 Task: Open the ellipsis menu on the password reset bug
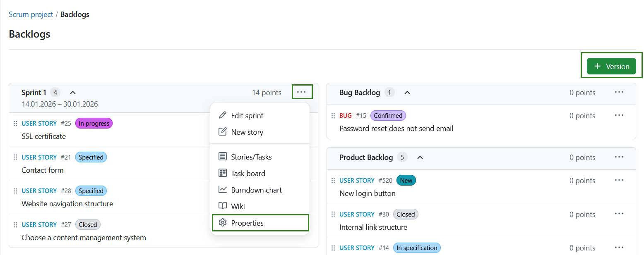[619, 115]
